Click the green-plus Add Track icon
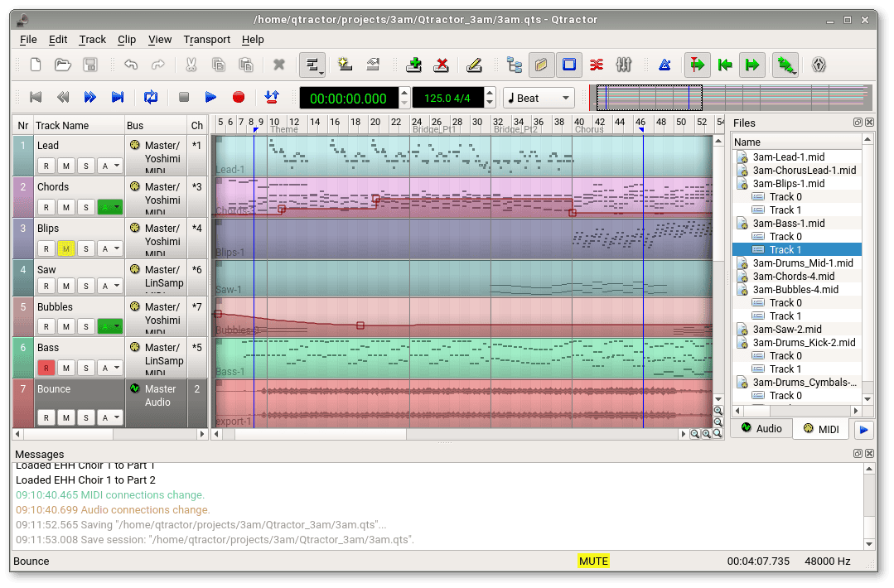894x588 pixels. tap(414, 65)
